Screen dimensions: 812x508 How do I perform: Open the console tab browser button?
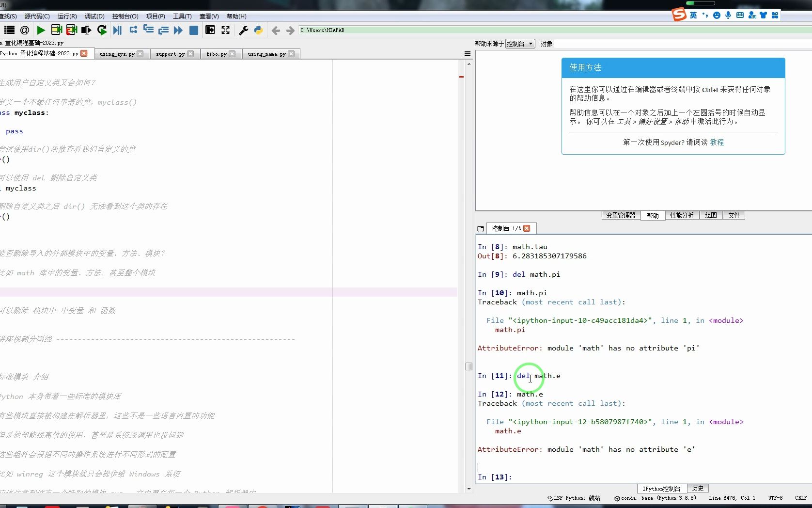click(481, 228)
